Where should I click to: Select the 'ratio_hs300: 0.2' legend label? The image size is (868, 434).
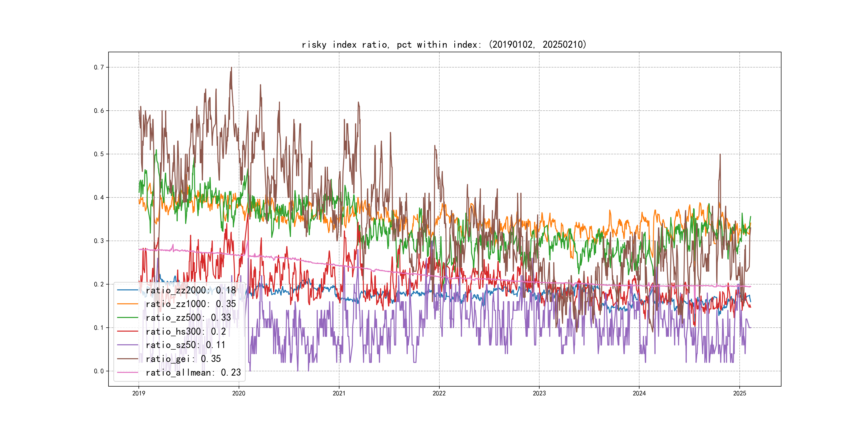point(186,331)
